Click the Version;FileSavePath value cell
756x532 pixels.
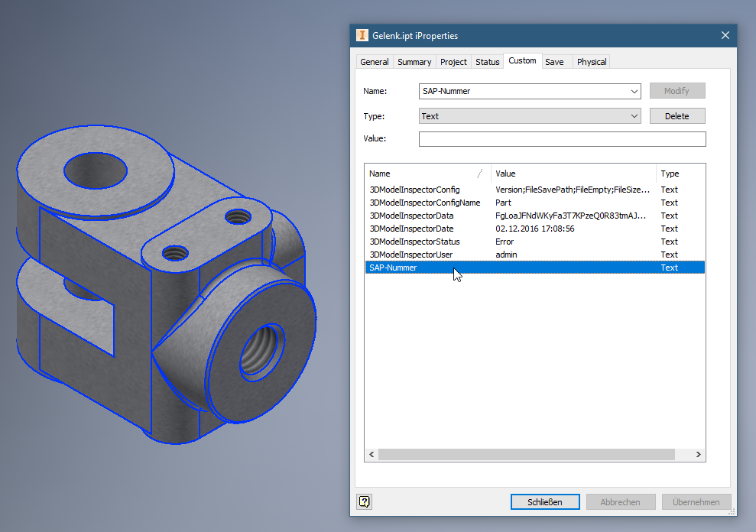coord(573,190)
